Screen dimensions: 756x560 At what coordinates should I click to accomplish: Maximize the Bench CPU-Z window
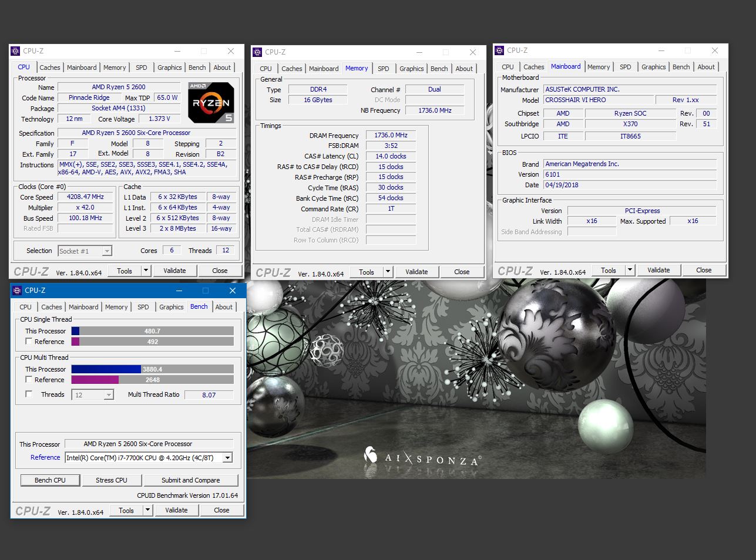(206, 291)
